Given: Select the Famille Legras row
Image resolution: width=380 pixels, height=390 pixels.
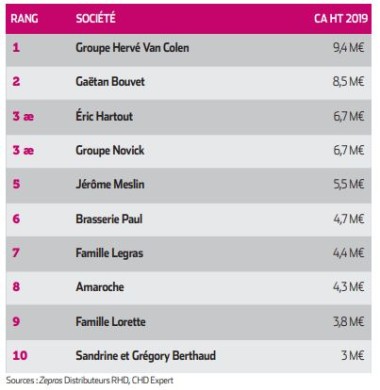Looking at the screenshot, I should [x=188, y=254].
